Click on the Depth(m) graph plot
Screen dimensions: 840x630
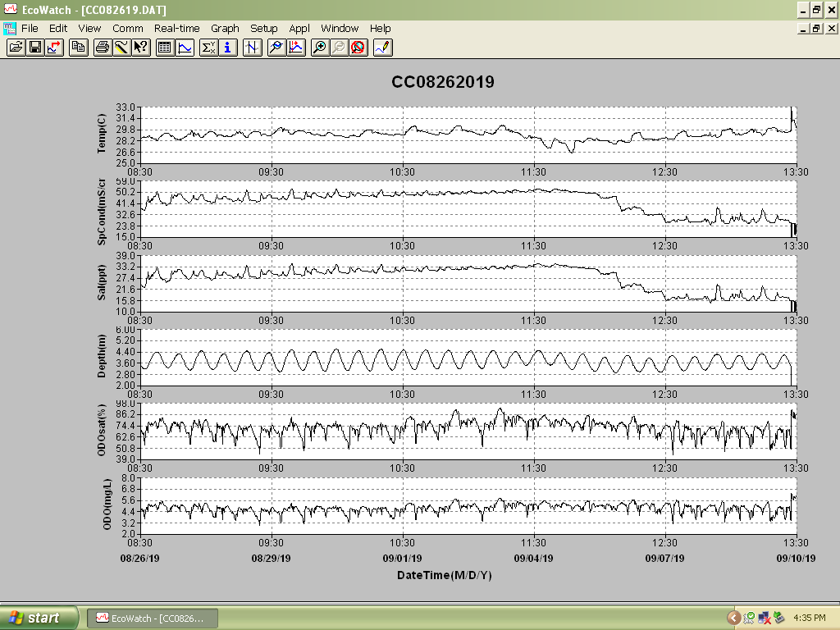(x=468, y=358)
